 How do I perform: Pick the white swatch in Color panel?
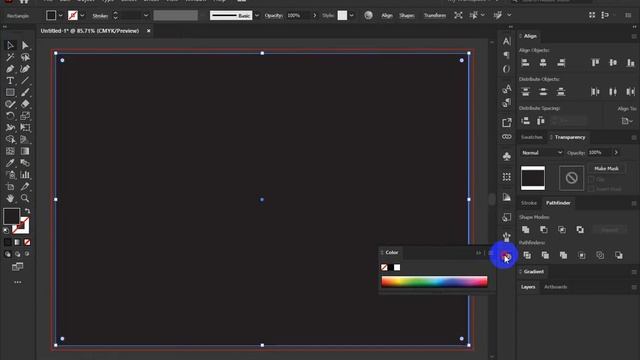tap(397, 267)
